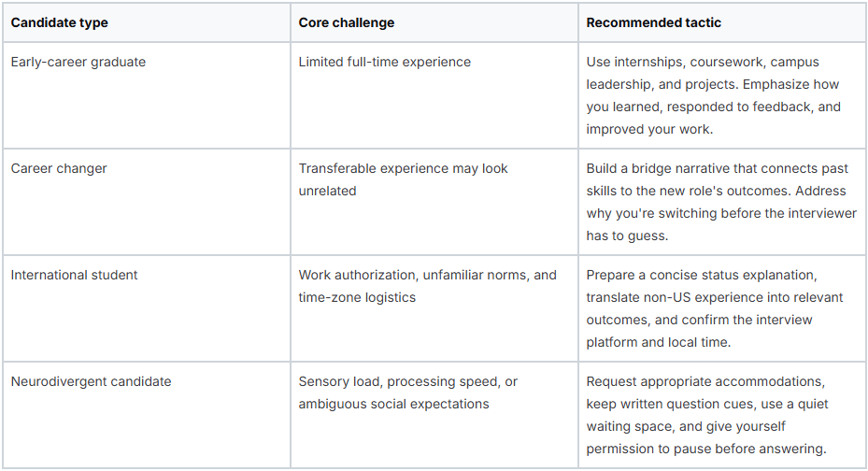Image resolution: width=868 pixels, height=471 pixels.
Task: Click the Recommended tactic column header
Action: pos(722,22)
